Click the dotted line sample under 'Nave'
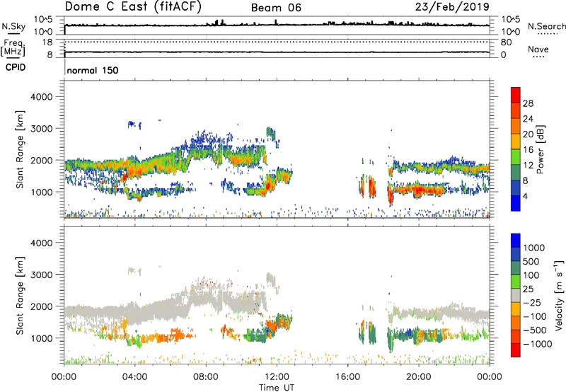 tap(538, 57)
